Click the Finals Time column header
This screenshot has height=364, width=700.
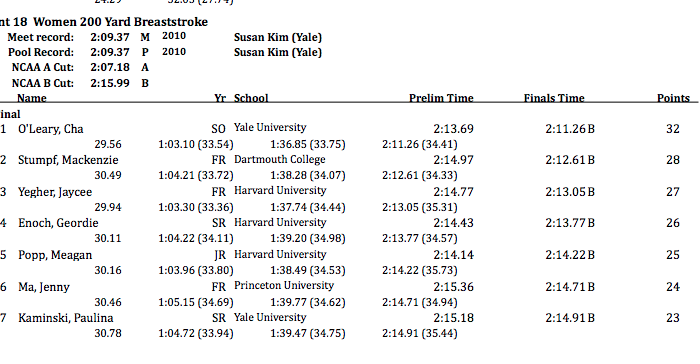point(554,98)
